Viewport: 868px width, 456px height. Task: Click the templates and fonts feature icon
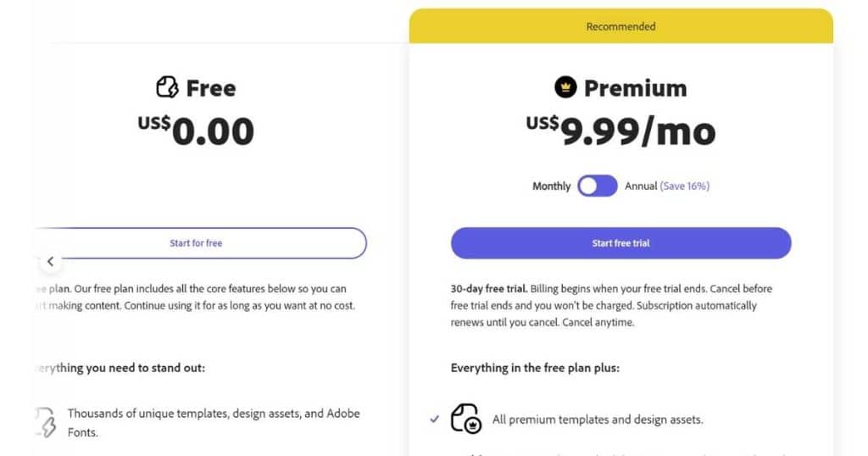pyautogui.click(x=47, y=422)
